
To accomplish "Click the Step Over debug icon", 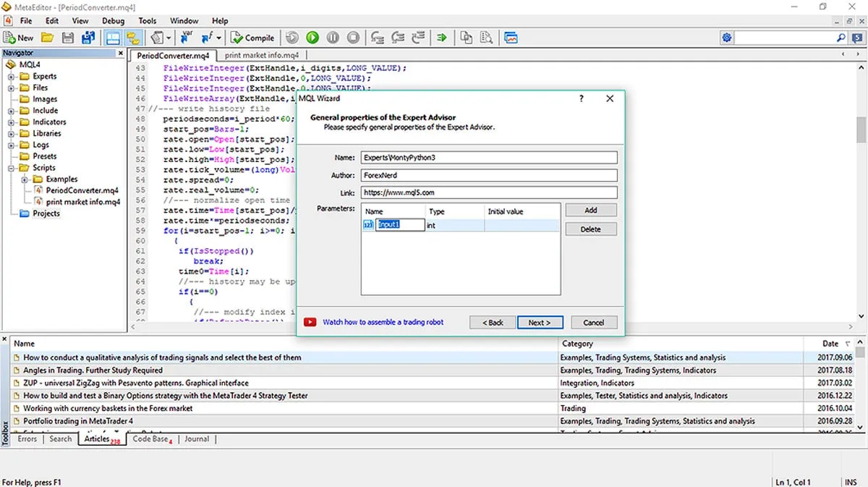I will tap(397, 38).
